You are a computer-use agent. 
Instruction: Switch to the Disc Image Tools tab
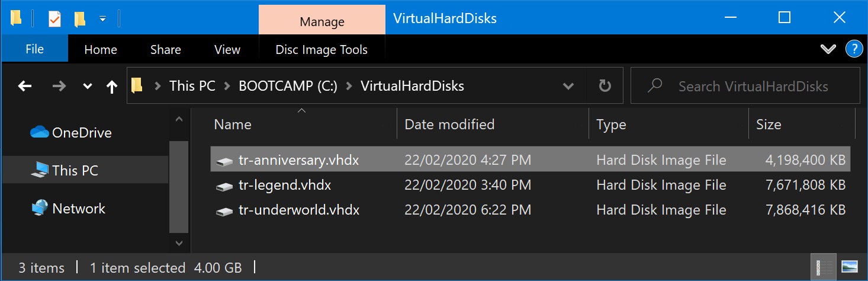pos(322,50)
